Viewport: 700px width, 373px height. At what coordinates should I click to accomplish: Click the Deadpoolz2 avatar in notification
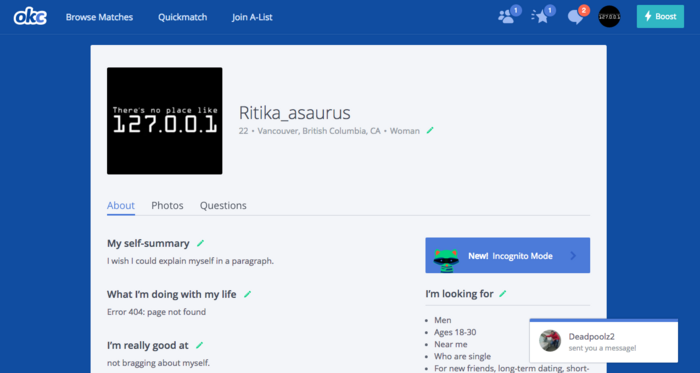coord(550,341)
